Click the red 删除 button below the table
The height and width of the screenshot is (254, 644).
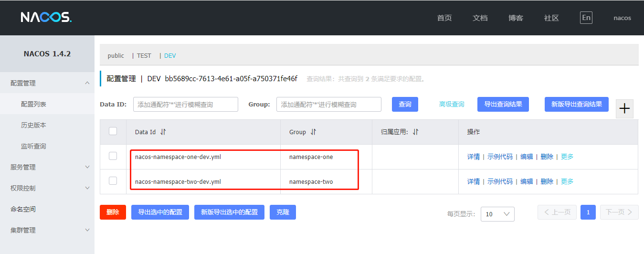113,212
